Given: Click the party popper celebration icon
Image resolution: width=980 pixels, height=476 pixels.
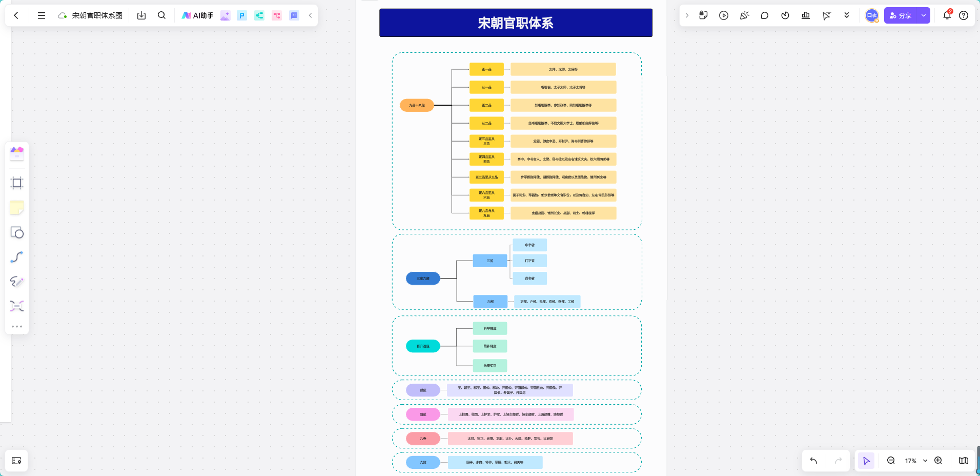Looking at the screenshot, I should pyautogui.click(x=744, y=15).
